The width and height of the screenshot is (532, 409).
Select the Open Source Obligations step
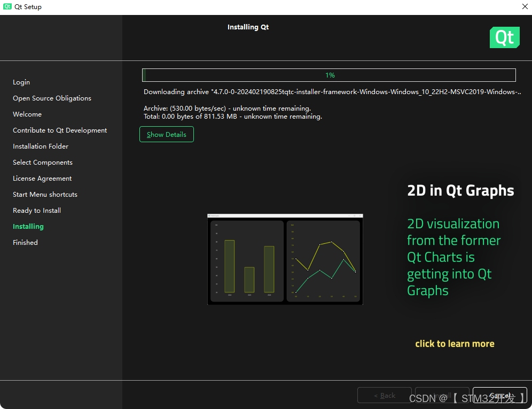coord(52,98)
